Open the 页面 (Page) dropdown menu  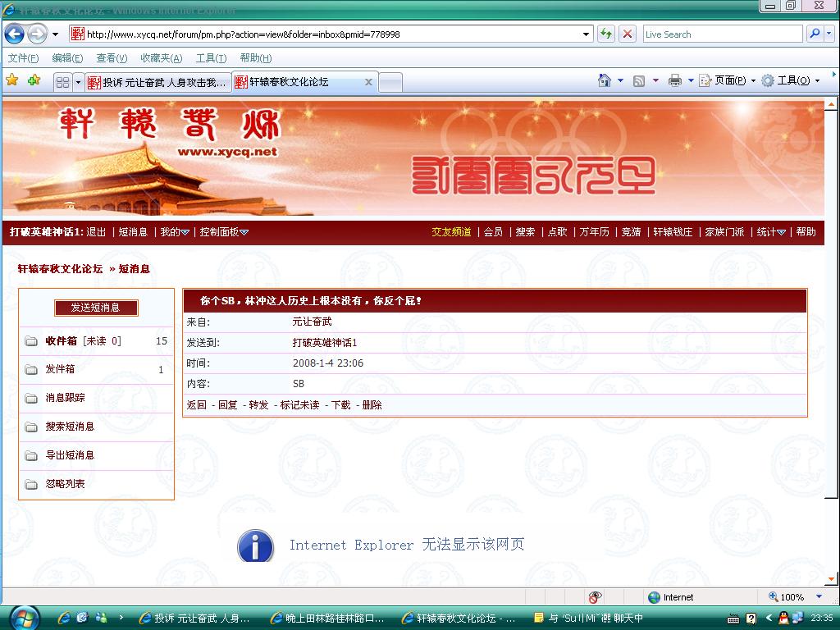730,80
